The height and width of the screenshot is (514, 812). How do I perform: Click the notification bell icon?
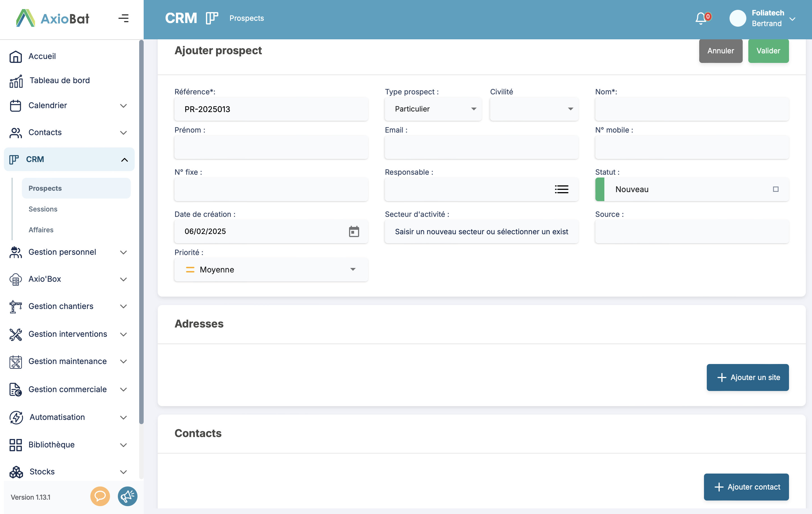point(701,18)
